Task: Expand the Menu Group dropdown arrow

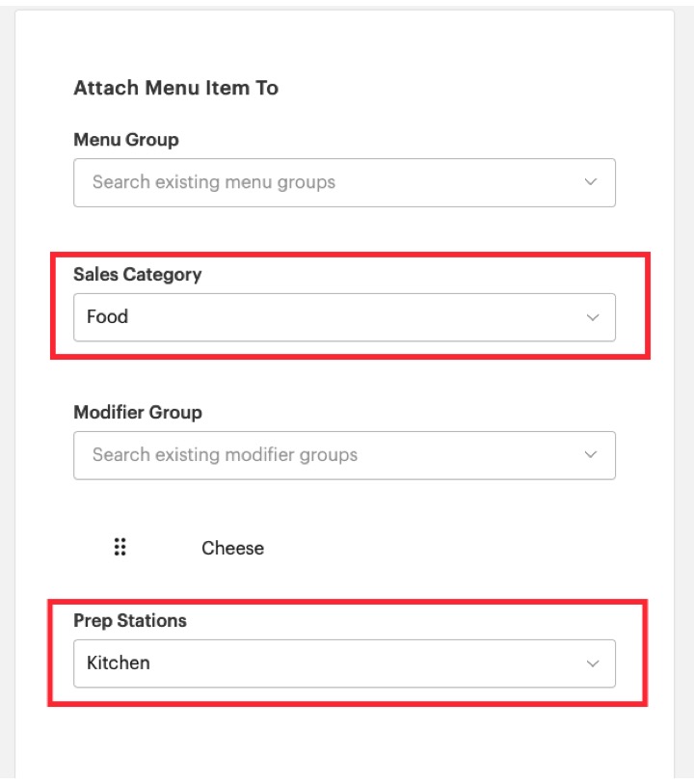Action: [x=591, y=182]
